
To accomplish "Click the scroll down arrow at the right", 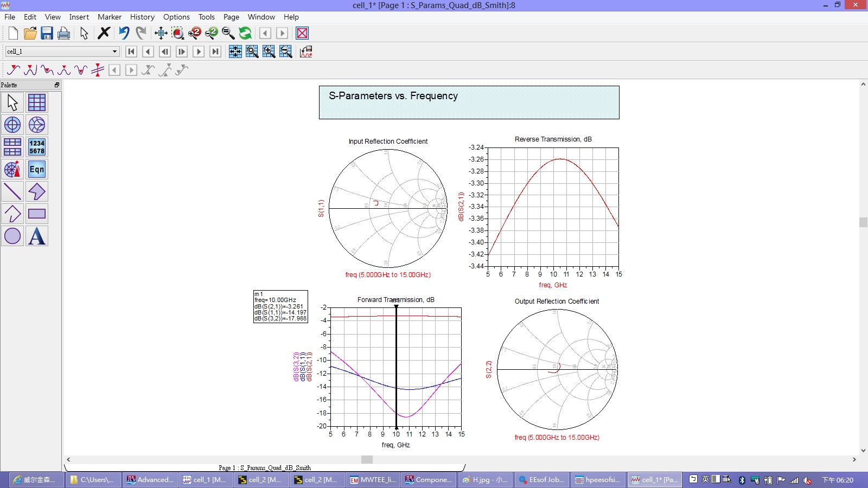I will 863,451.
